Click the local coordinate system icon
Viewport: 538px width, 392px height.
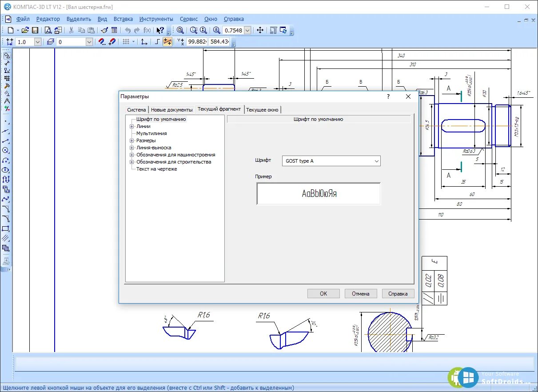point(144,42)
